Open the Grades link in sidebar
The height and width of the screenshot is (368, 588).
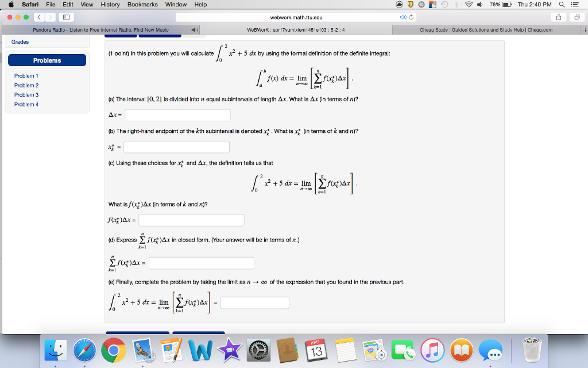click(20, 41)
